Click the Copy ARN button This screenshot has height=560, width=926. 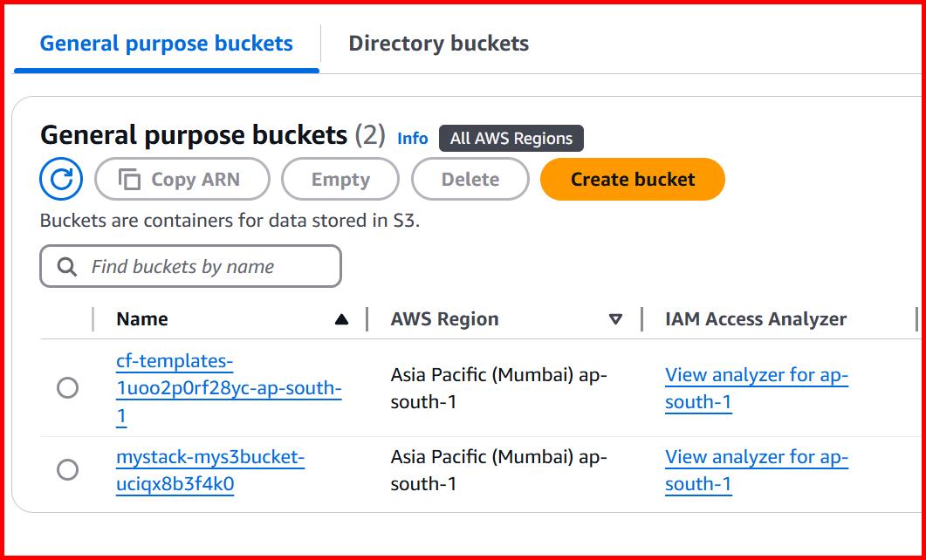(x=182, y=179)
